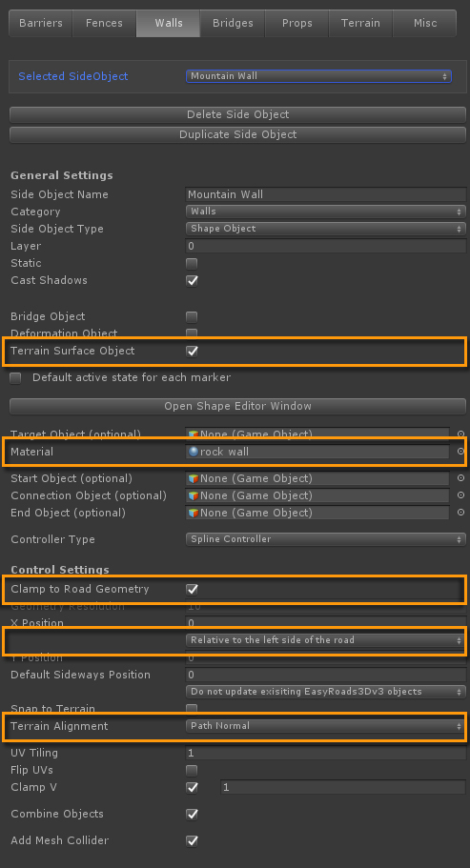470x868 pixels.
Task: Switch to the Props tab
Action: tap(296, 23)
